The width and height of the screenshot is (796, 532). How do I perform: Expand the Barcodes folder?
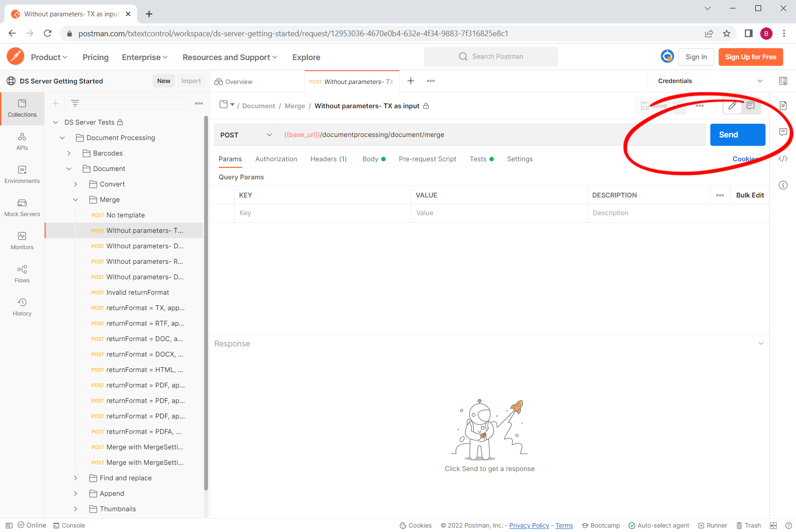point(69,153)
